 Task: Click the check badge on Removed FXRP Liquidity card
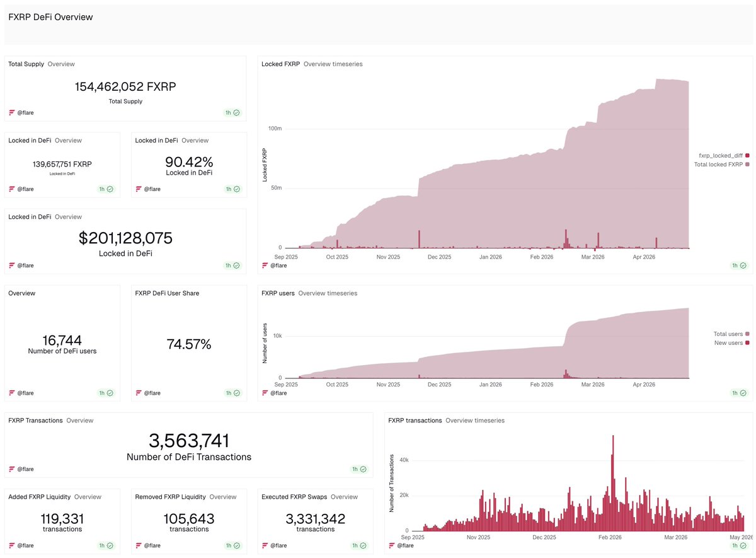pyautogui.click(x=236, y=545)
